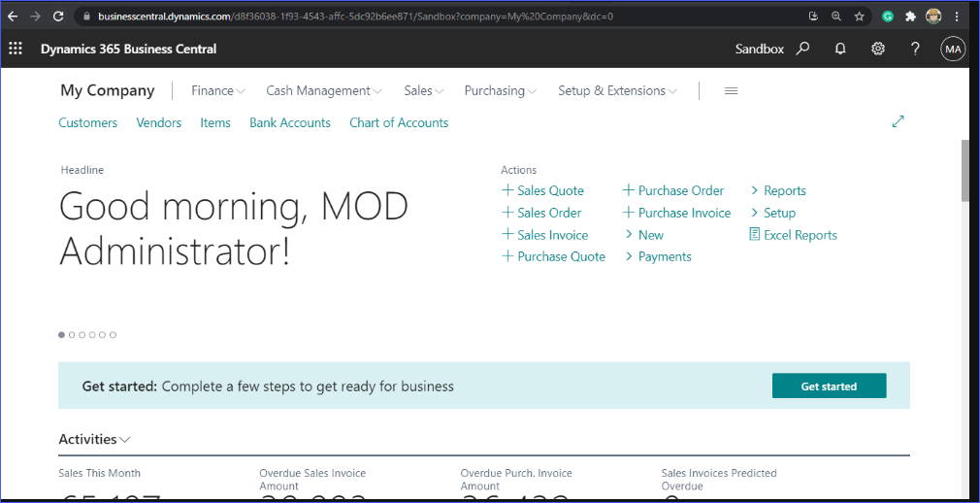Click the Good morning headline text
The image size is (980, 503).
coord(234,228)
